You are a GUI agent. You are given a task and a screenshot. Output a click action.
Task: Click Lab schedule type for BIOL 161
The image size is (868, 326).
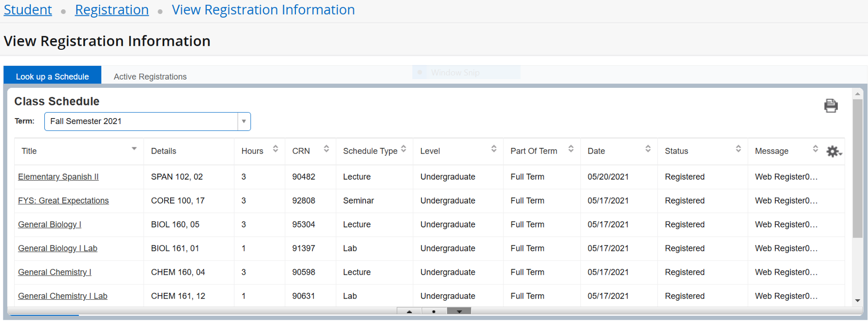pyautogui.click(x=350, y=248)
